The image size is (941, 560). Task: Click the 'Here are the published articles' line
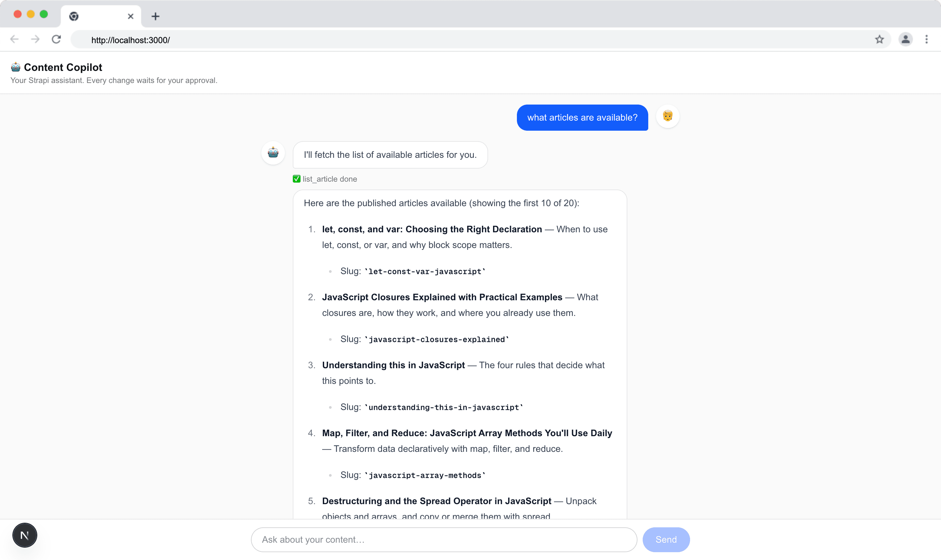441,203
